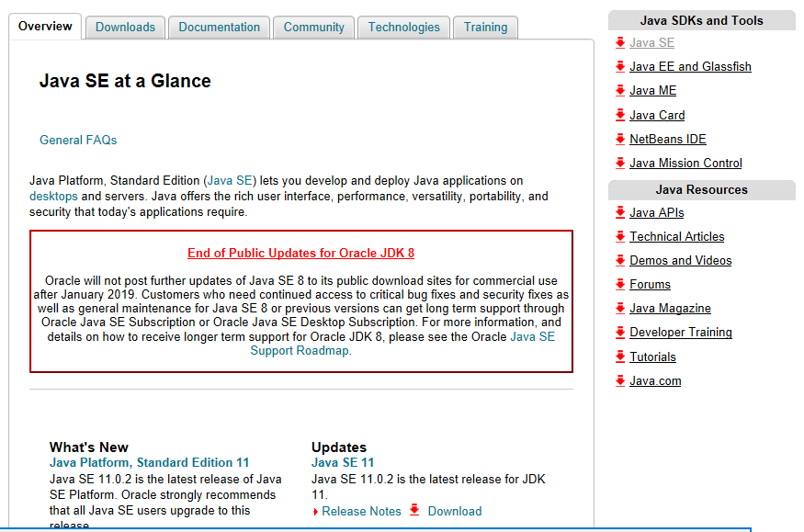Open the Java Card link
The height and width of the screenshot is (532, 804).
[657, 116]
